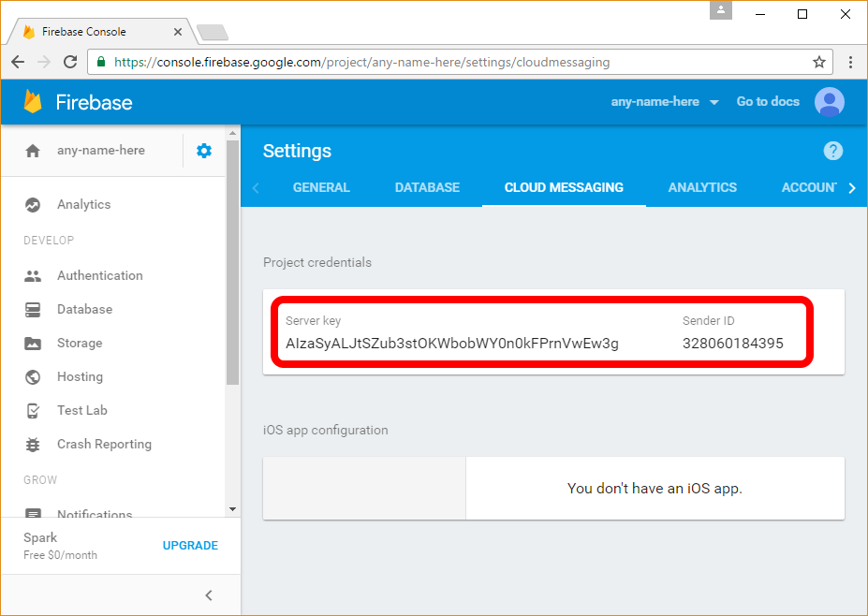Click the sidebar scroll up arrow
This screenshot has height=616, width=868.
(x=232, y=133)
